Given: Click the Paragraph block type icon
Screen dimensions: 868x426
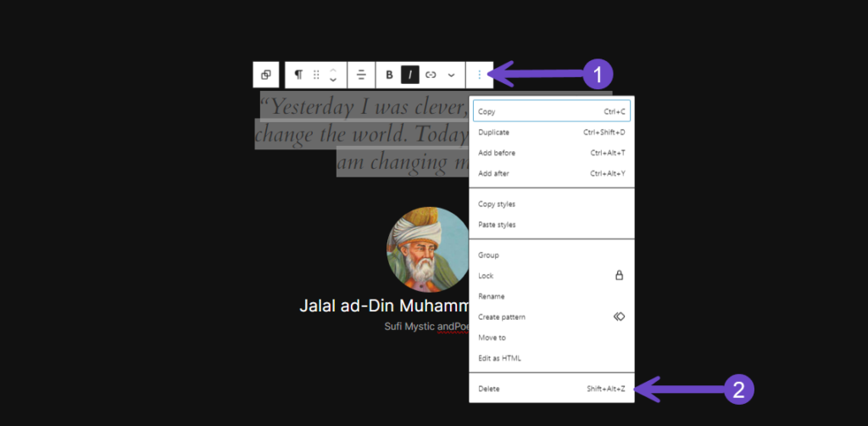Looking at the screenshot, I should click(x=298, y=75).
